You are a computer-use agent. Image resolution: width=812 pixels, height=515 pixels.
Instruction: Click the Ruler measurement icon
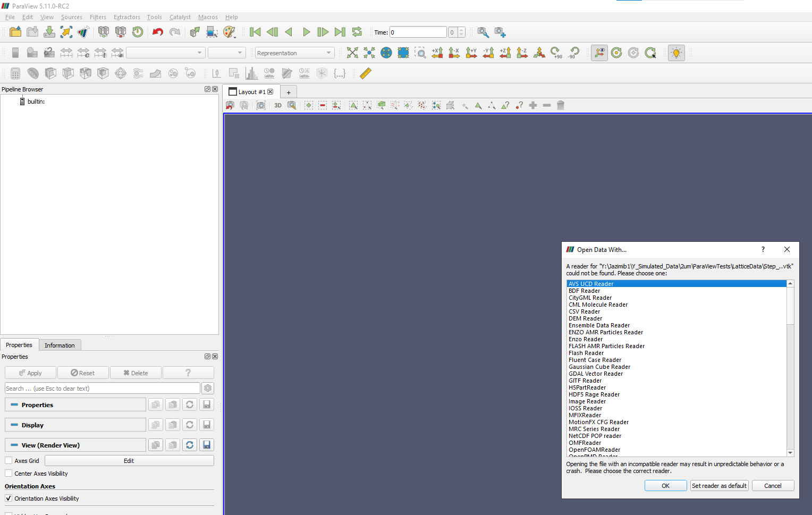tap(366, 73)
